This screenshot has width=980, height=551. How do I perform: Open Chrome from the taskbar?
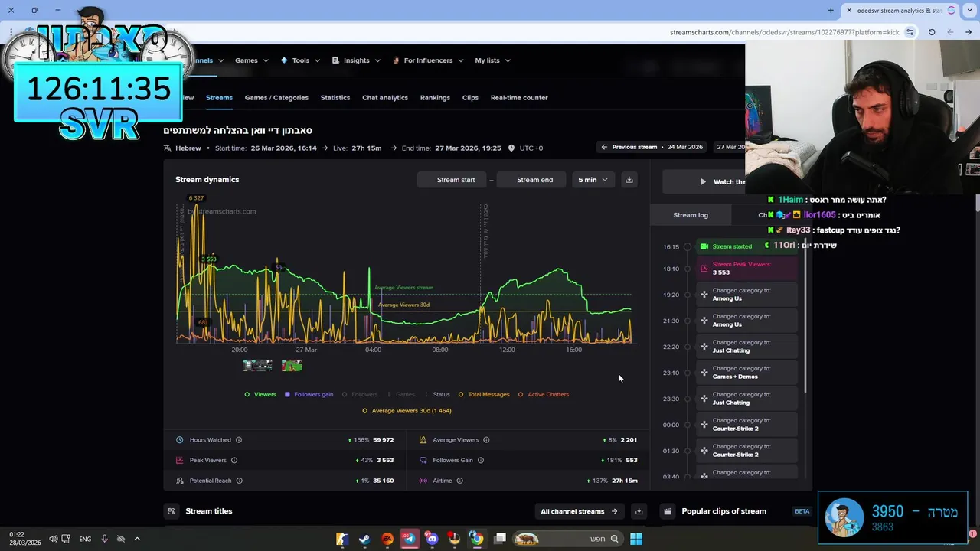(x=476, y=539)
